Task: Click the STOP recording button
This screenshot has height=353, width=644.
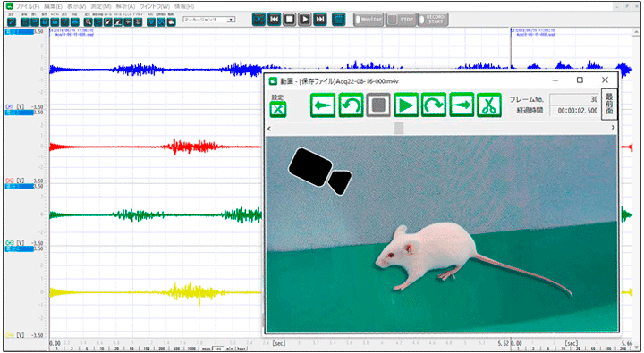Action: [x=401, y=20]
